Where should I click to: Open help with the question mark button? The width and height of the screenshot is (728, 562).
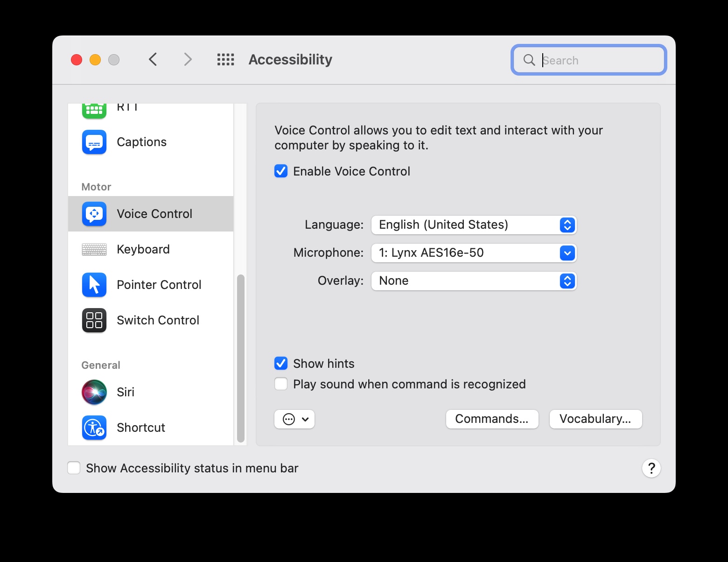point(651,468)
